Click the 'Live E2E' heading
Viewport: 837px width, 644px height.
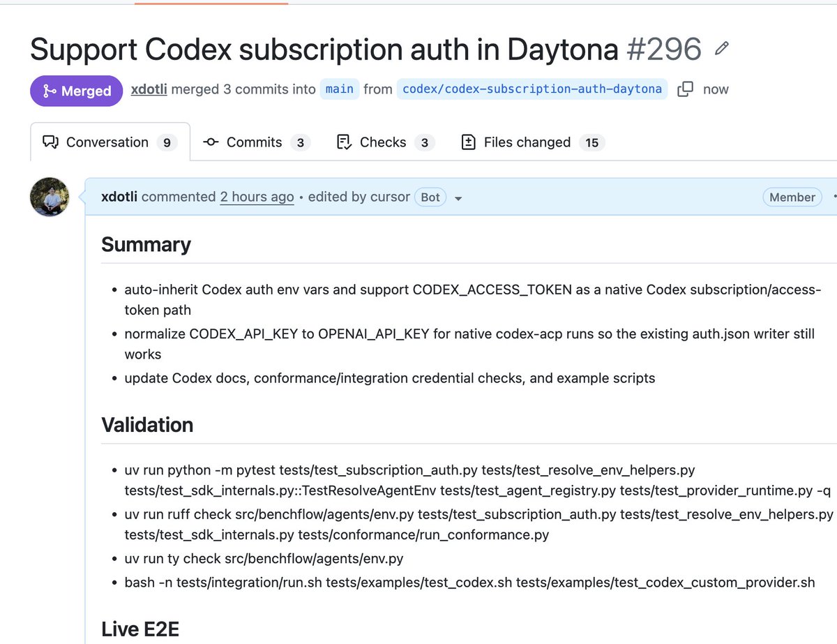(x=140, y=629)
